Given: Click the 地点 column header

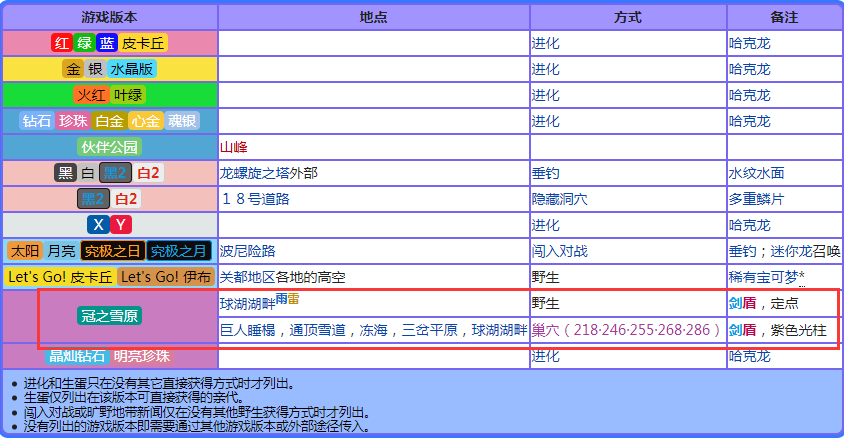Looking at the screenshot, I should pyautogui.click(x=374, y=17).
